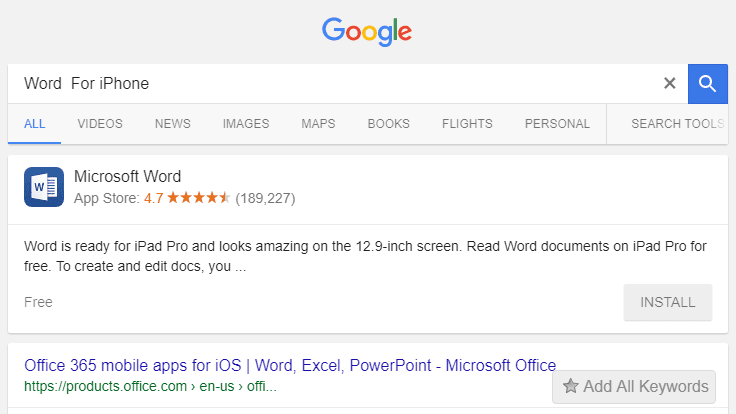Viewport: 736px width, 414px height.
Task: Open the FLIGHTS tab
Action: tap(467, 124)
